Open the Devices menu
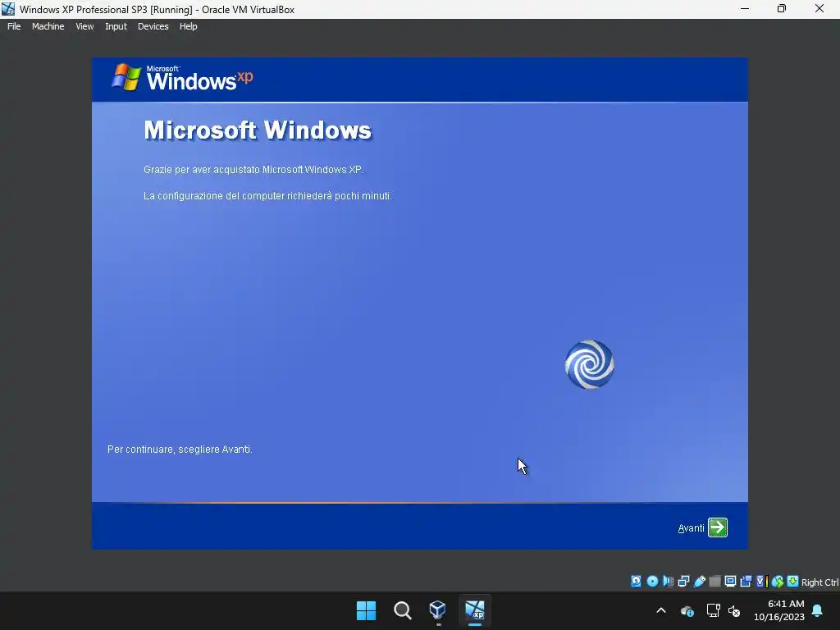Screen dimensions: 840x630 (x=153, y=26)
